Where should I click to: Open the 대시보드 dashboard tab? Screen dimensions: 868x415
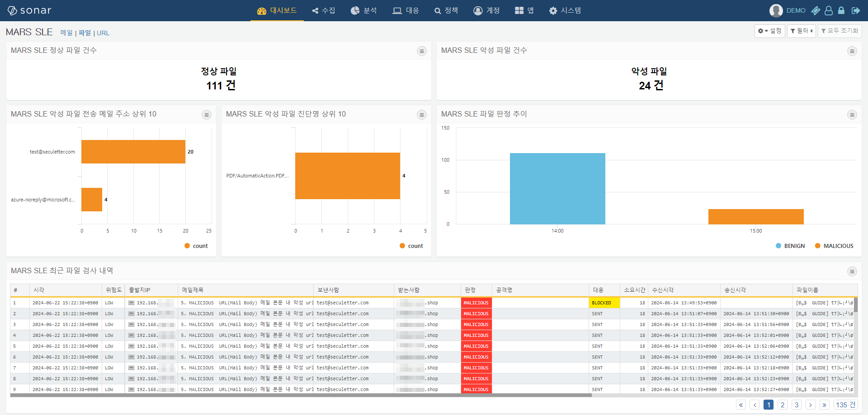[x=277, y=10]
